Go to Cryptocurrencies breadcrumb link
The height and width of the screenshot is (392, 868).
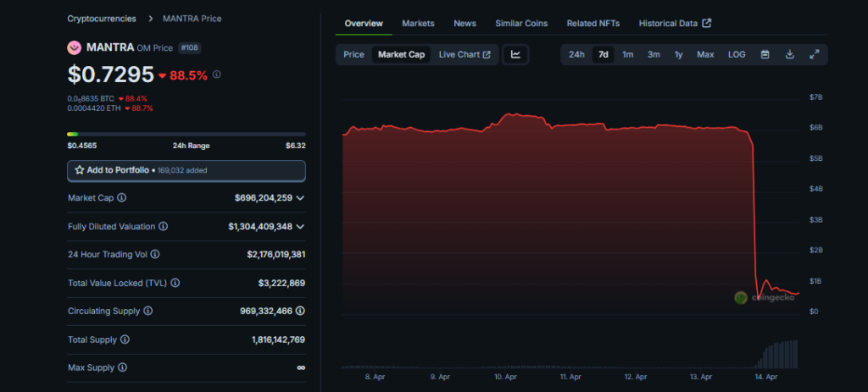coord(102,19)
